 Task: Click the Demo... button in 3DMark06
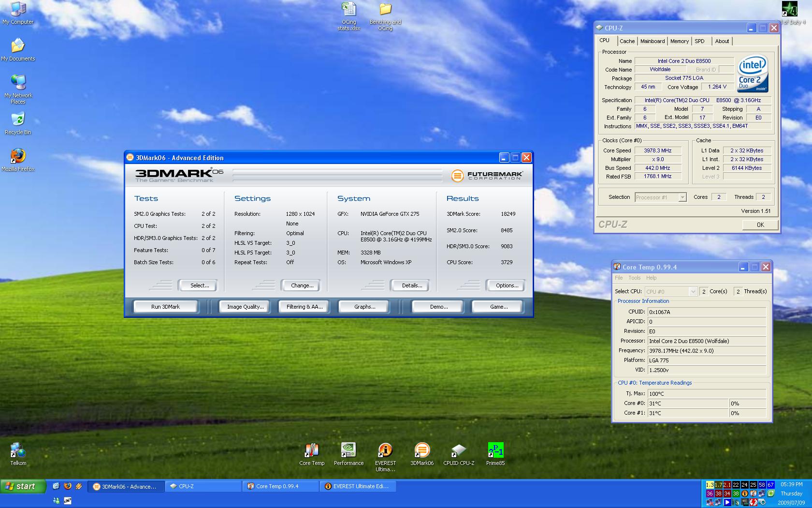coord(438,307)
